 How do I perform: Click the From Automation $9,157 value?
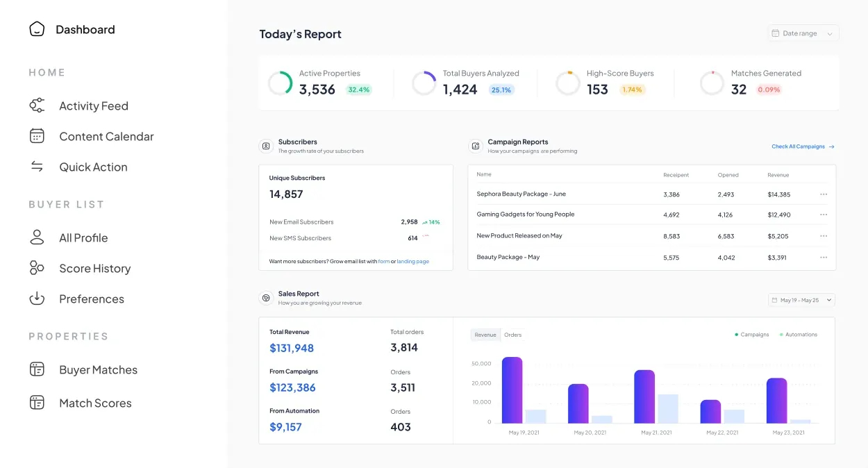pos(285,427)
